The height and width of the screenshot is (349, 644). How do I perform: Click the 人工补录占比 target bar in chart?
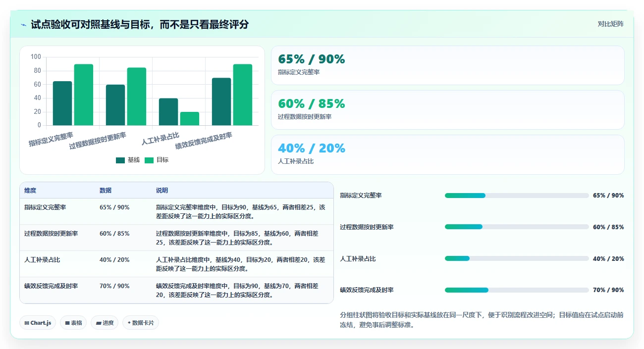pyautogui.click(x=190, y=119)
